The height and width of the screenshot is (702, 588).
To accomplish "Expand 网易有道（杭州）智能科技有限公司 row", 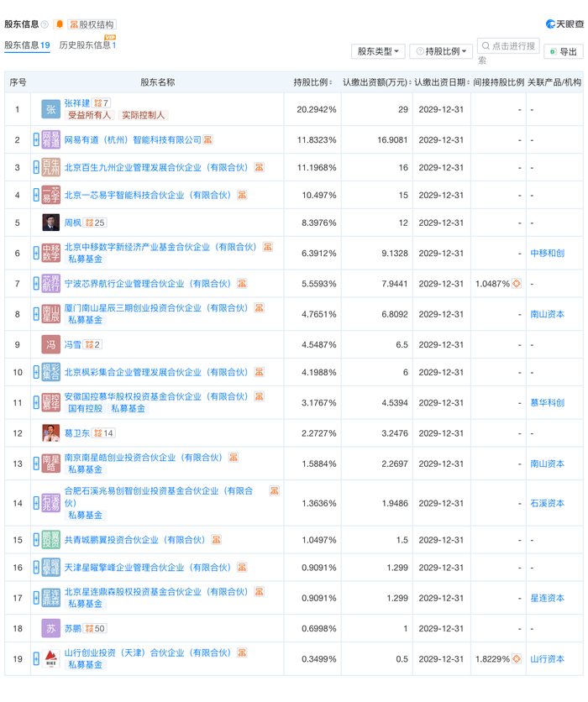I will click(36, 139).
